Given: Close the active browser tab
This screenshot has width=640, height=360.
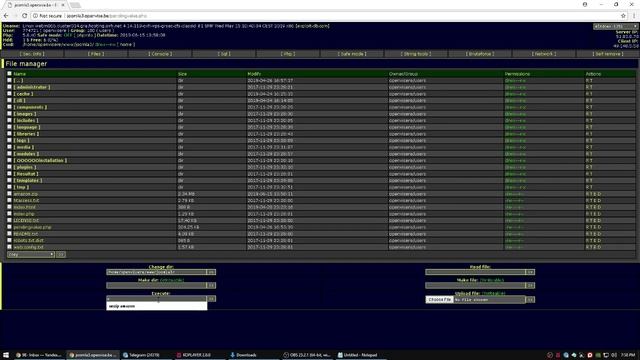Looking at the screenshot, I should tap(63, 5).
